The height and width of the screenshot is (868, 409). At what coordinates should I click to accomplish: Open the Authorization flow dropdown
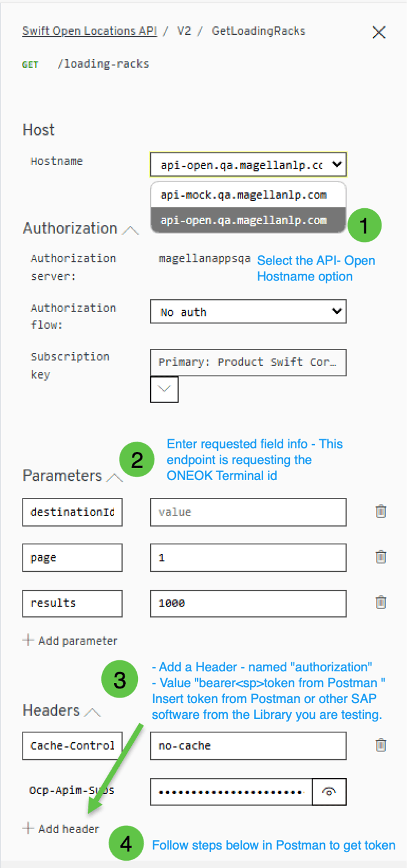[248, 312]
